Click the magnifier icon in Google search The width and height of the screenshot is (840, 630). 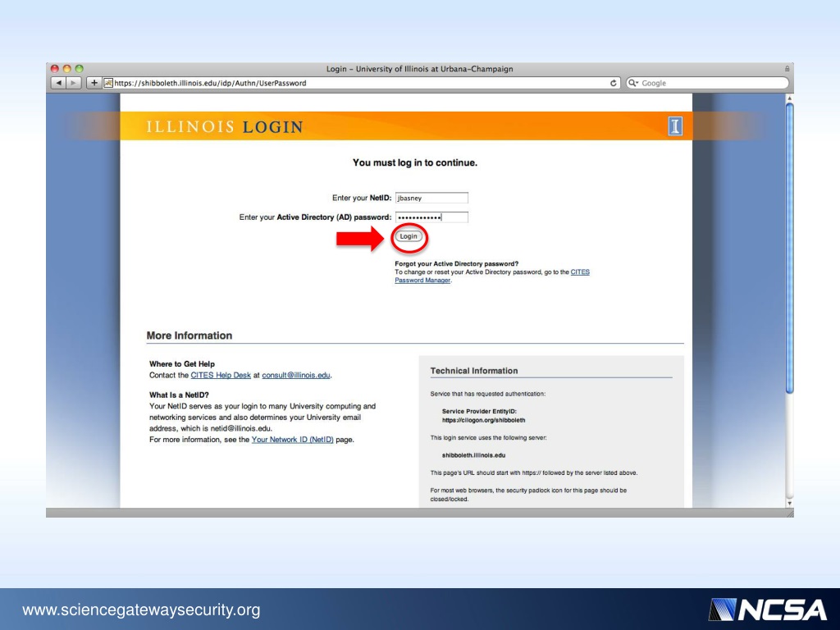tap(633, 83)
